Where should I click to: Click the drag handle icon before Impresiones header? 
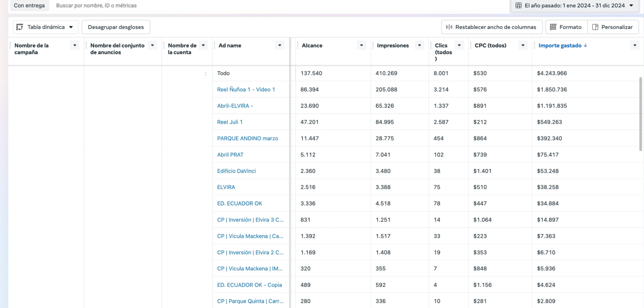(x=373, y=45)
